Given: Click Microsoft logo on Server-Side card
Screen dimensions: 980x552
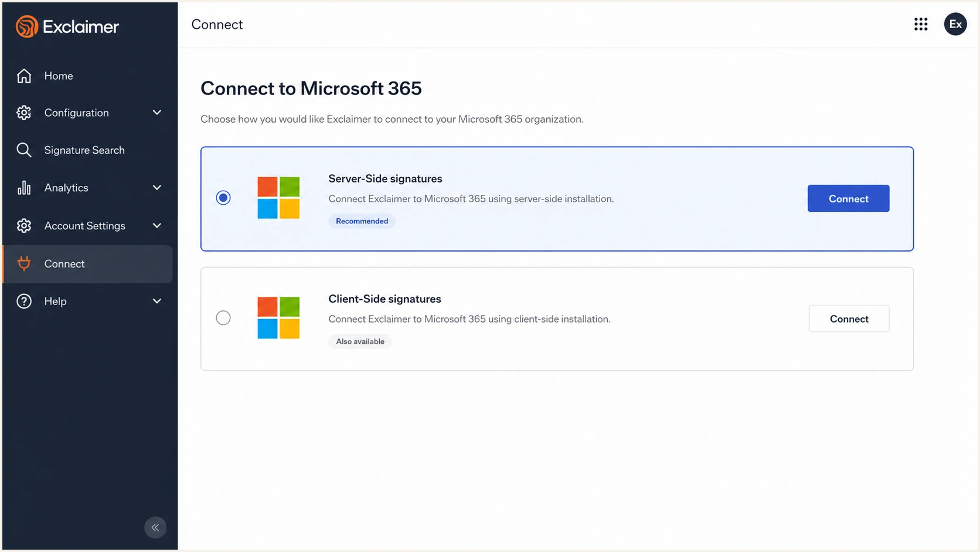Looking at the screenshot, I should click(278, 198).
